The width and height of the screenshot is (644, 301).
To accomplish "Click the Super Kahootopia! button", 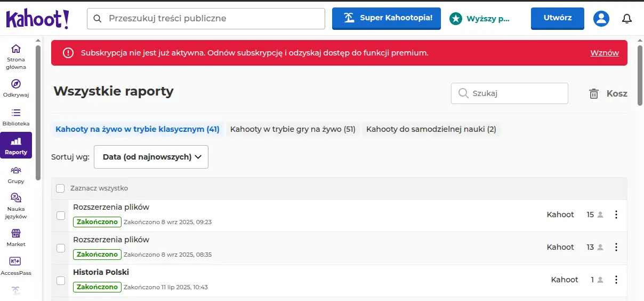I will 387,18.
